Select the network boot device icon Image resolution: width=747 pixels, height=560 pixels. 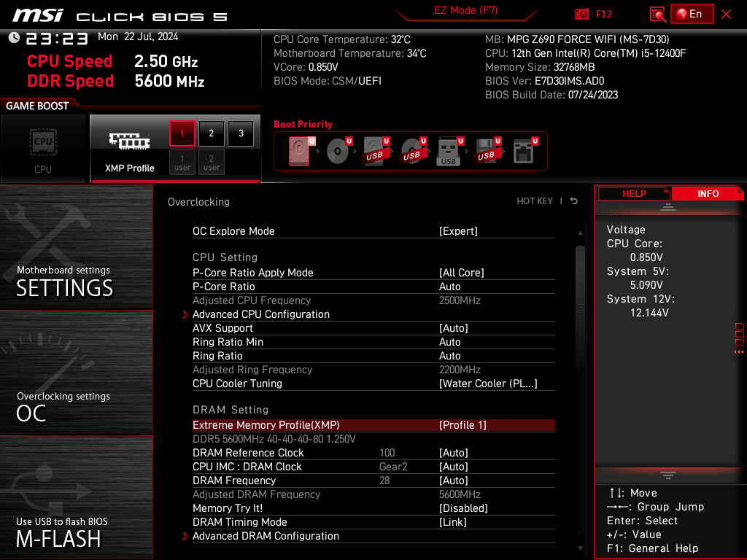[525, 151]
